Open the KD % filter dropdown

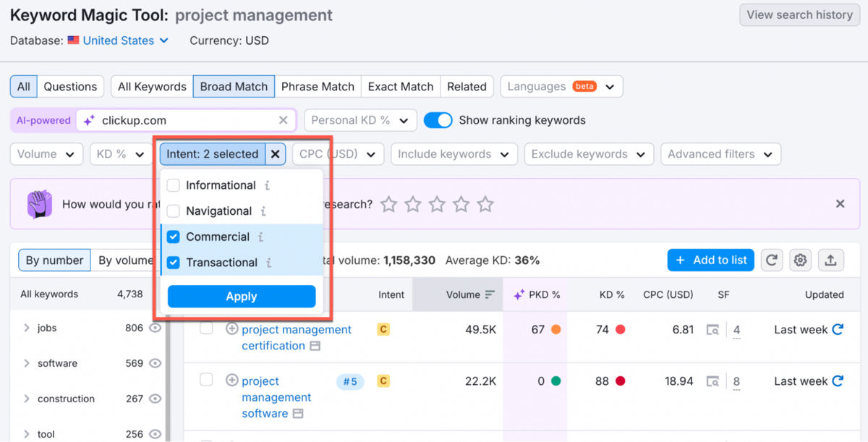pyautogui.click(x=121, y=154)
